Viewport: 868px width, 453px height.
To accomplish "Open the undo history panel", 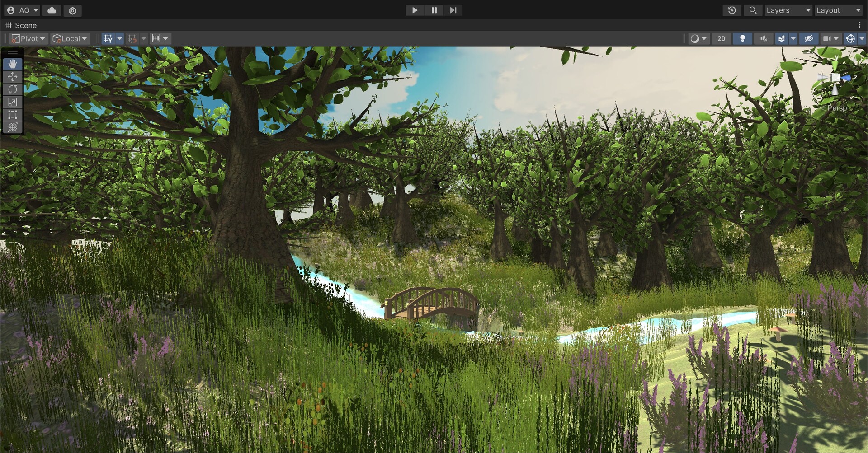I will [732, 10].
